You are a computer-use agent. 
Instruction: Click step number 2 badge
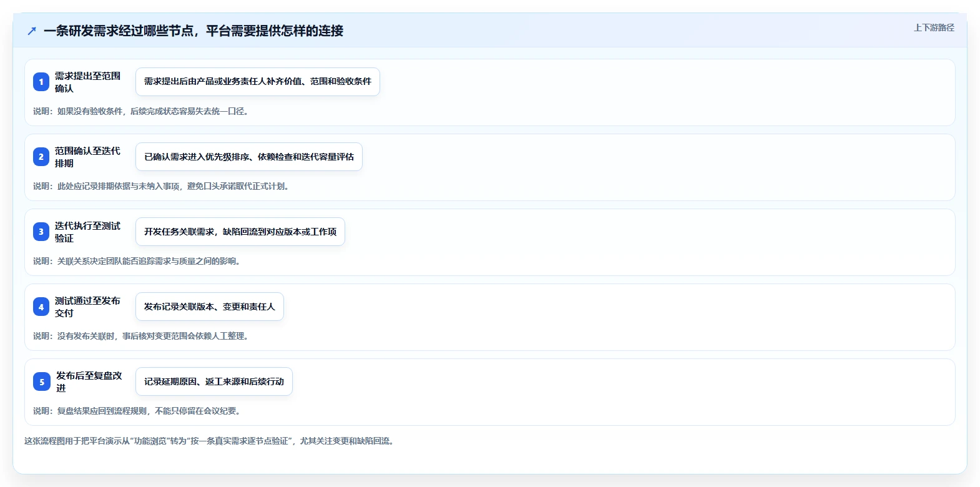pyautogui.click(x=41, y=157)
